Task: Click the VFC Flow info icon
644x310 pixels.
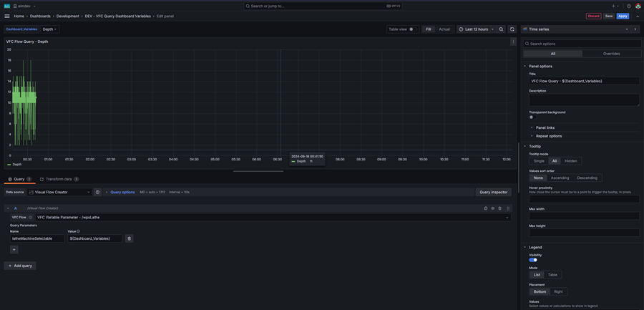Action: [x=30, y=217]
